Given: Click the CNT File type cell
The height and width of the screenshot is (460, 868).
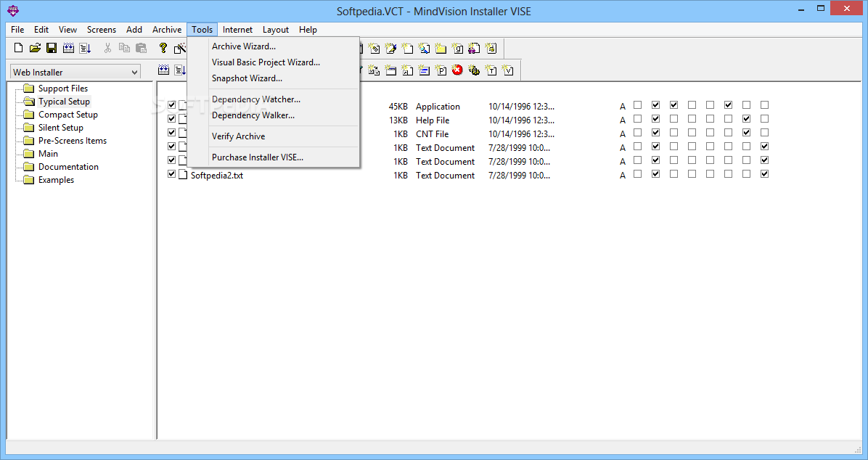Looking at the screenshot, I should click(x=432, y=134).
